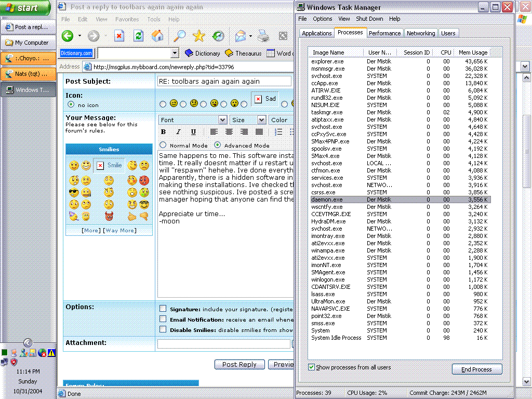Image resolution: width=532 pixels, height=399 pixels.
Task: Open the Favorites star icon
Action: click(x=198, y=36)
